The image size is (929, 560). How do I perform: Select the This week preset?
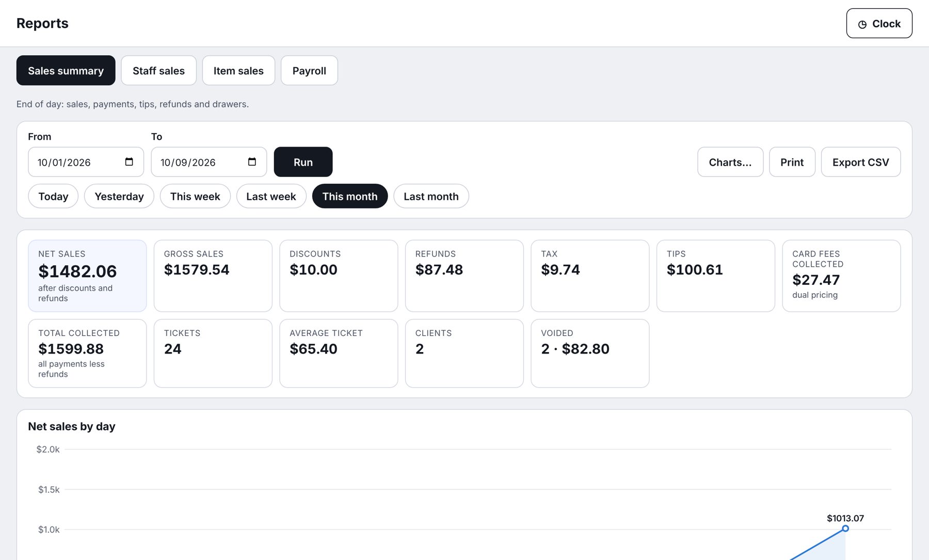pos(195,196)
